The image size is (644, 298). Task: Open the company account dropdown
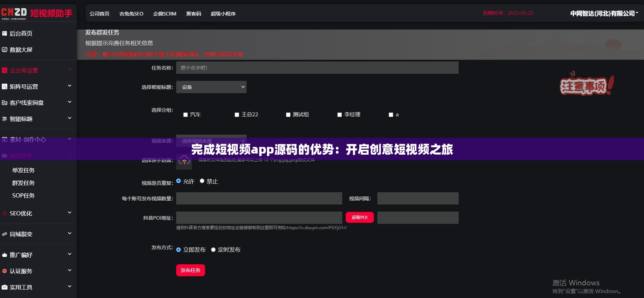[604, 13]
